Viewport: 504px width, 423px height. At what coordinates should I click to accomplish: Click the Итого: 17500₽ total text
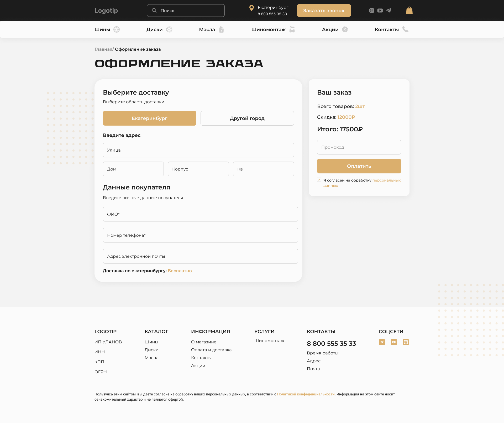(340, 129)
